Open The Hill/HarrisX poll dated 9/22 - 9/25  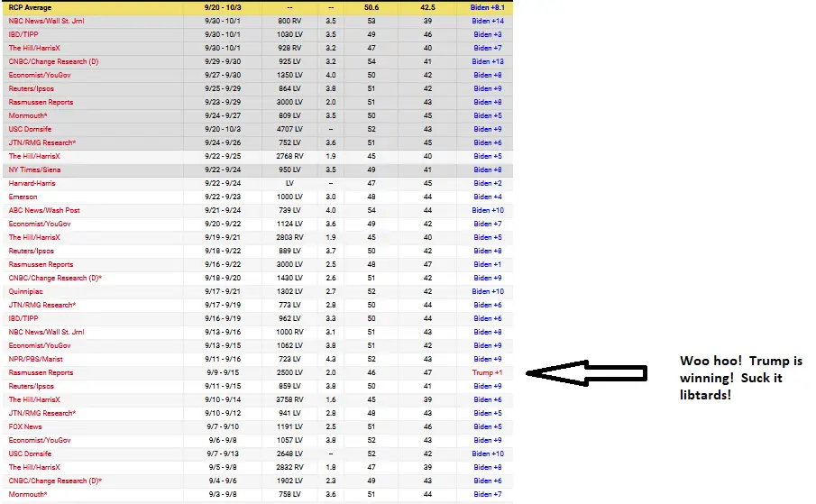(34, 156)
